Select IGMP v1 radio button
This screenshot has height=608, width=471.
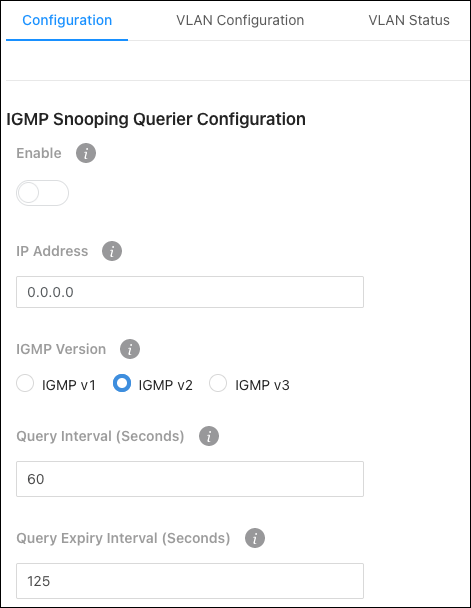click(25, 383)
